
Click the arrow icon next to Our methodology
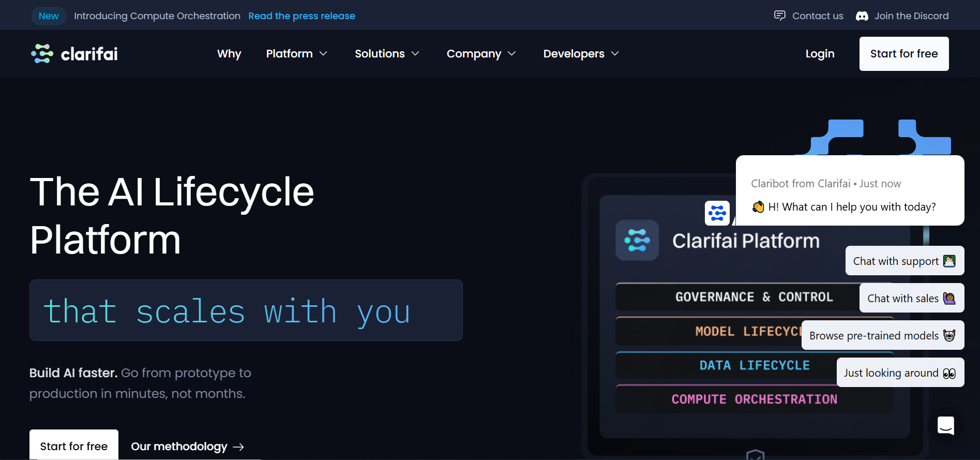point(238,447)
